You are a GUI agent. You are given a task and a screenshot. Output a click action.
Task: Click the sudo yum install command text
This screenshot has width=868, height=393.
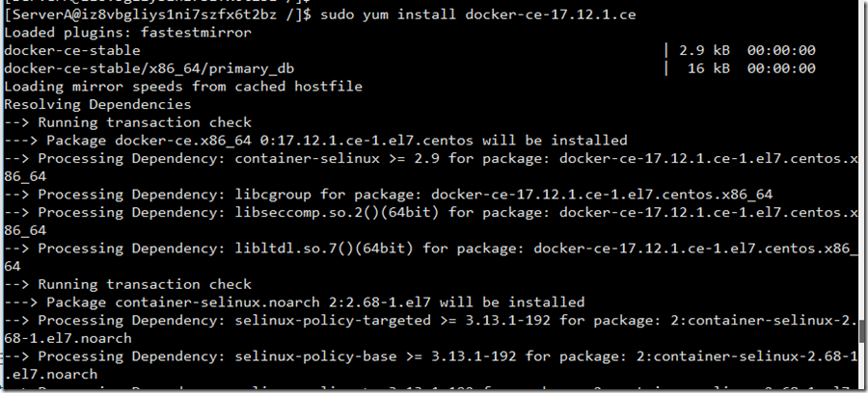click(x=478, y=14)
